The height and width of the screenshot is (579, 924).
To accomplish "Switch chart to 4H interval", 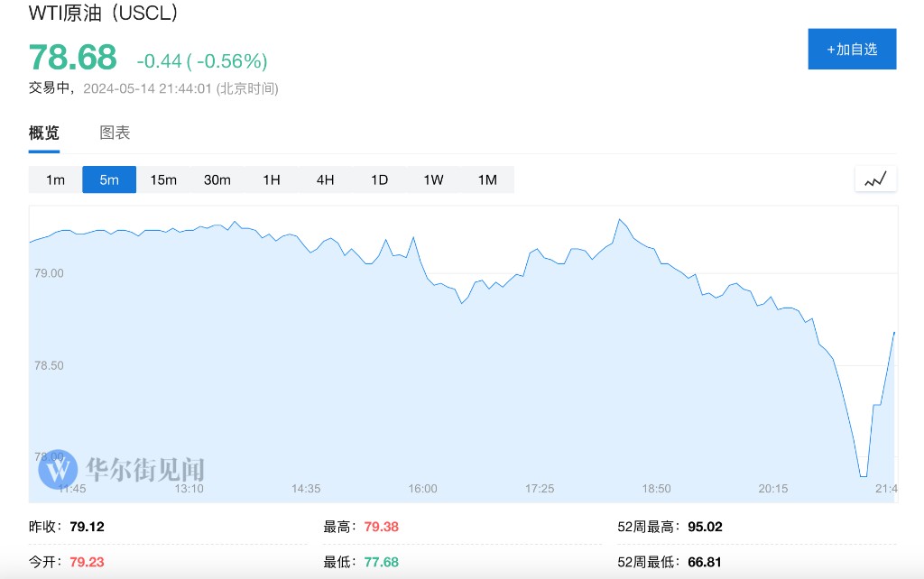I will coord(326,179).
